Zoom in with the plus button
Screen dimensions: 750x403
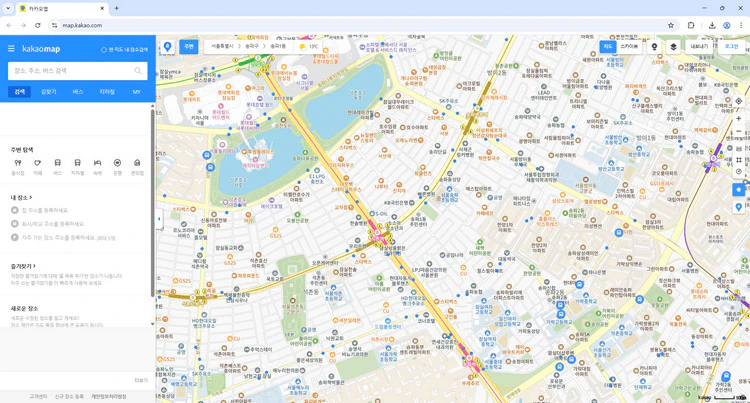point(739,119)
